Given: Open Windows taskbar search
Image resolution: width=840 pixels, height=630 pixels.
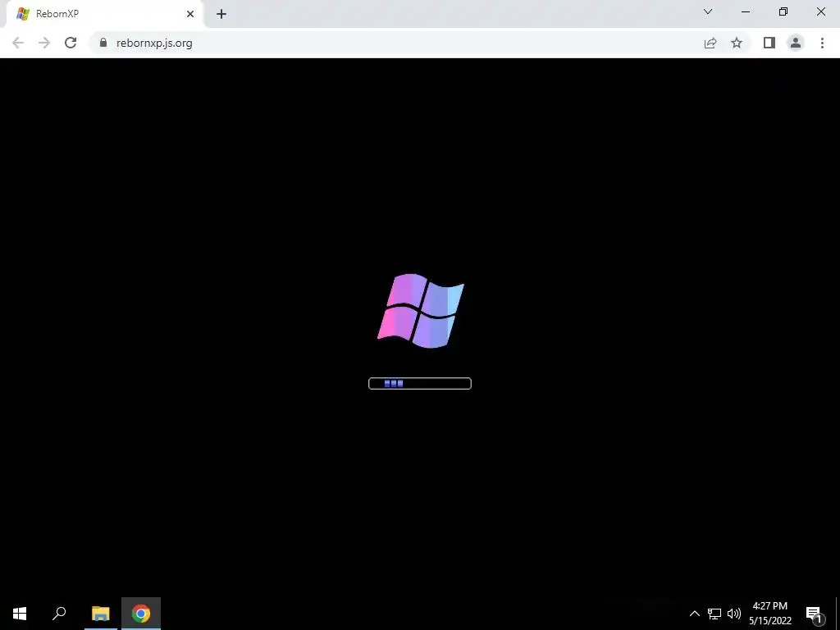Looking at the screenshot, I should (x=59, y=614).
